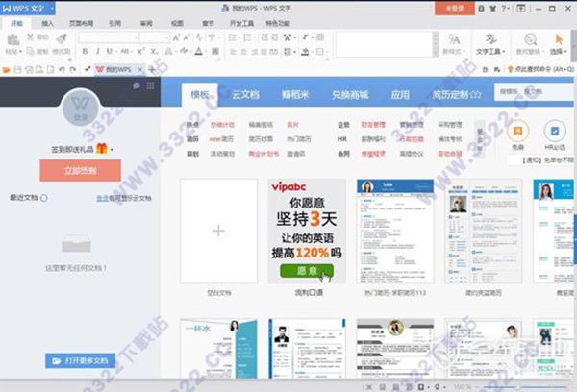The height and width of the screenshot is (392, 577).
Task: Switch to the 页面布局 ribbon tab
Action: (82, 23)
